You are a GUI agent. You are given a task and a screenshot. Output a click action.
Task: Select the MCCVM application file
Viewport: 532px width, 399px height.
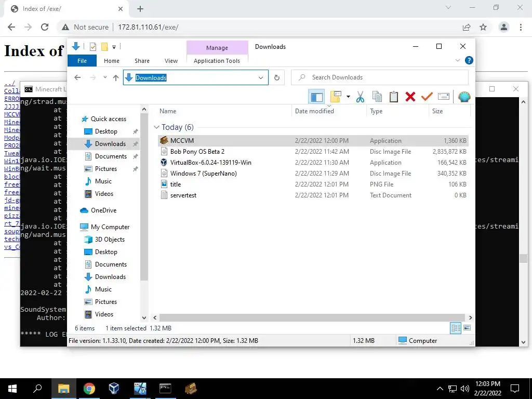[313, 140]
